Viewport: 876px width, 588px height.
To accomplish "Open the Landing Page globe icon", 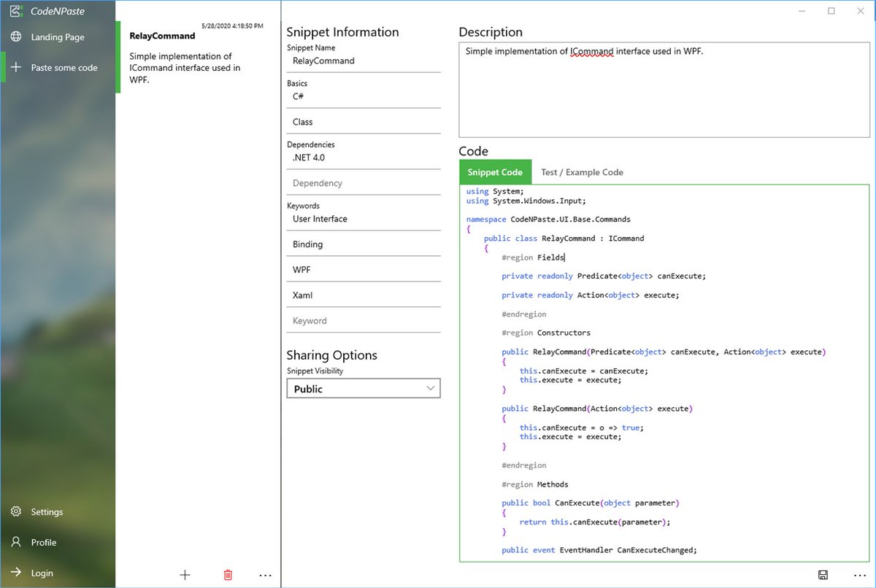I will click(16, 37).
